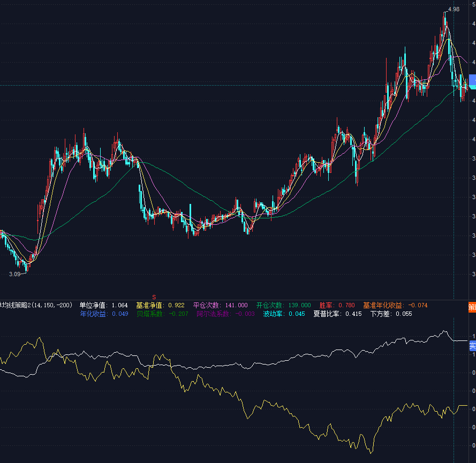476x463 pixels.
Task: Click the 年化收益 0.049 indicator
Action: pos(104,314)
